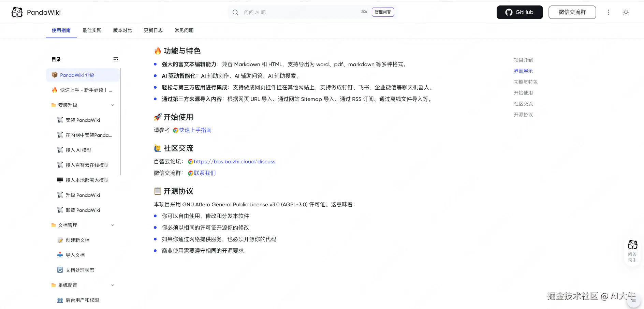644x309 pixels.
Task: Jump to 开源协议 in the page outline
Action: (x=523, y=115)
